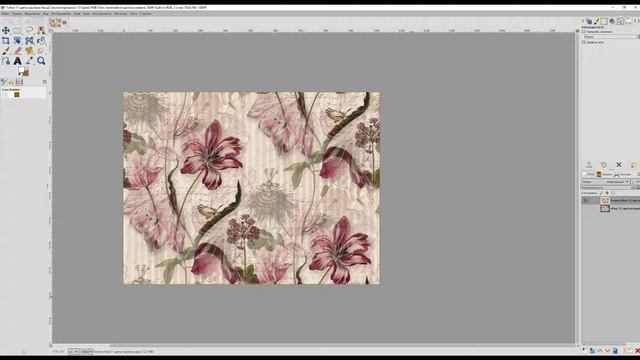
Task: Open the Выделение menu
Action: [33, 13]
